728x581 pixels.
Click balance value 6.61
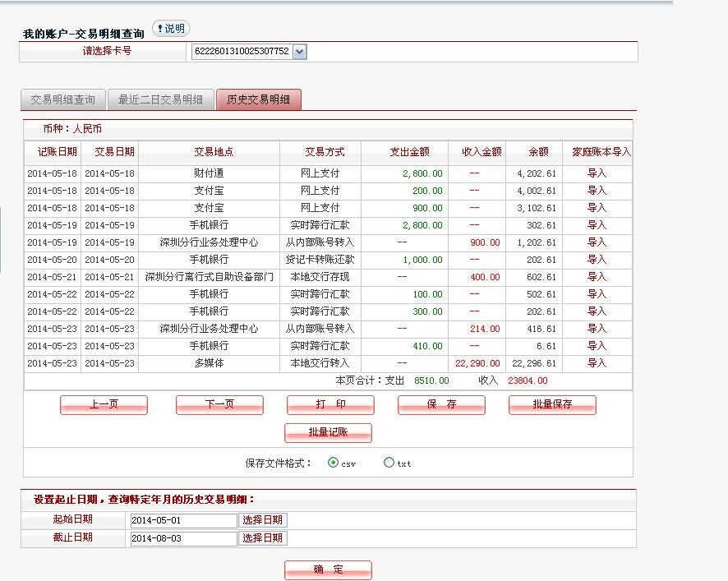point(546,346)
